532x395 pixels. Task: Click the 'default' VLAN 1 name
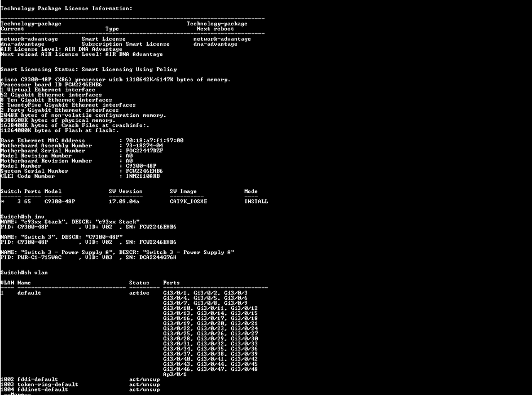coord(29,293)
